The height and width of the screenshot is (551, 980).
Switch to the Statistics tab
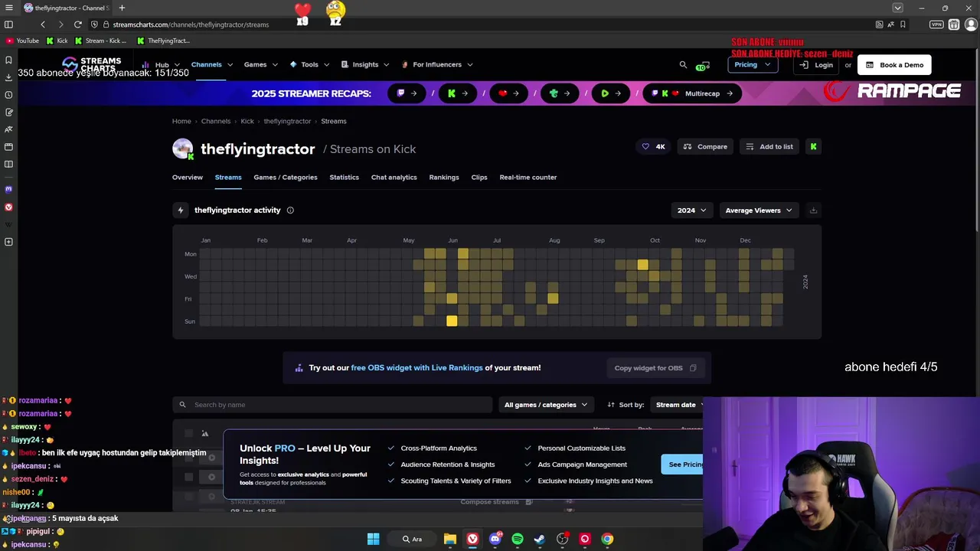click(344, 177)
